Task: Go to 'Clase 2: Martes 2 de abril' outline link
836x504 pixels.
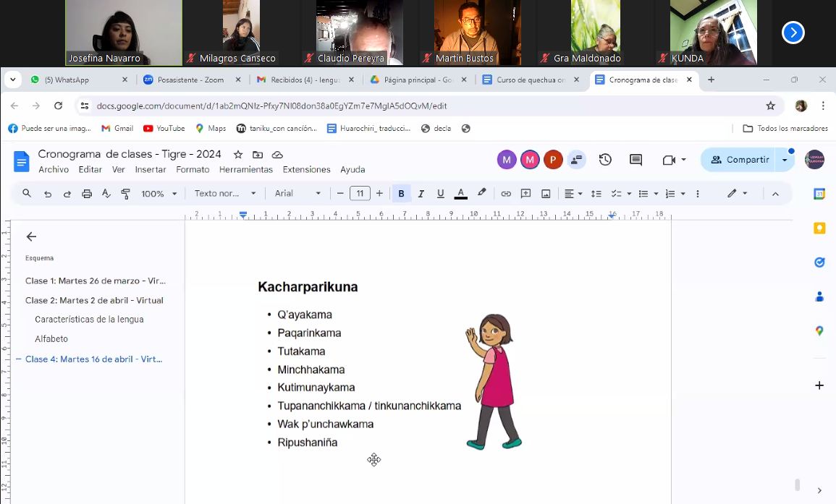Action: point(94,300)
